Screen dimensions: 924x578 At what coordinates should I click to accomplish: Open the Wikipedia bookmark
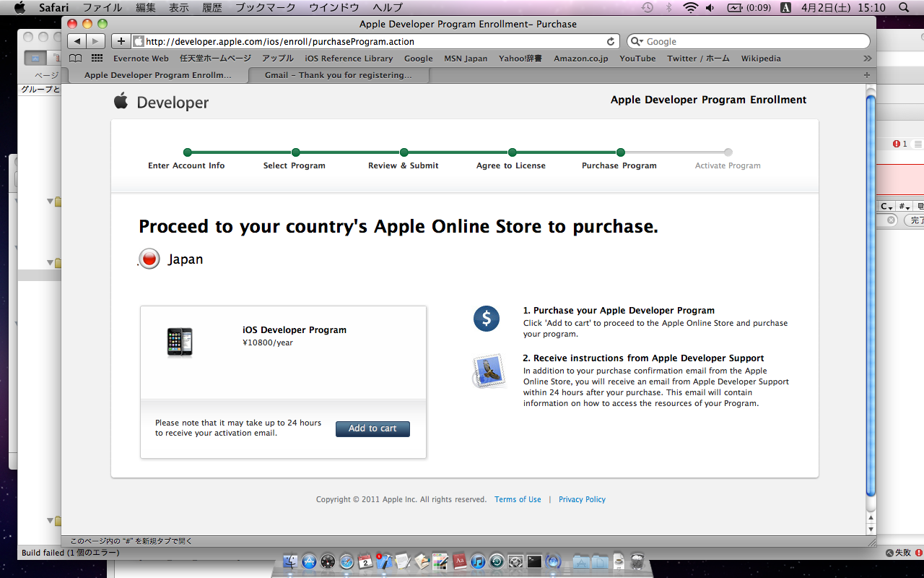click(x=761, y=59)
